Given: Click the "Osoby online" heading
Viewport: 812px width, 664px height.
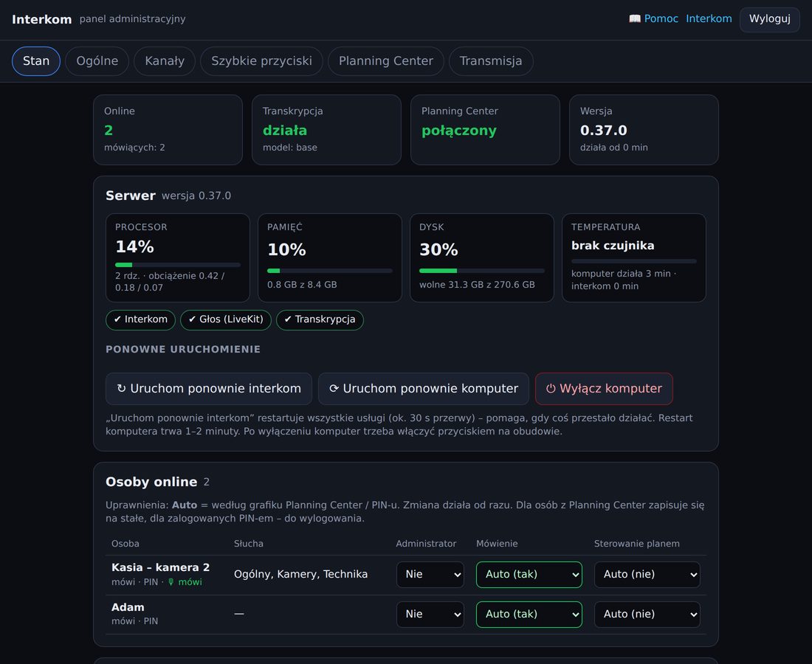Looking at the screenshot, I should point(151,483).
